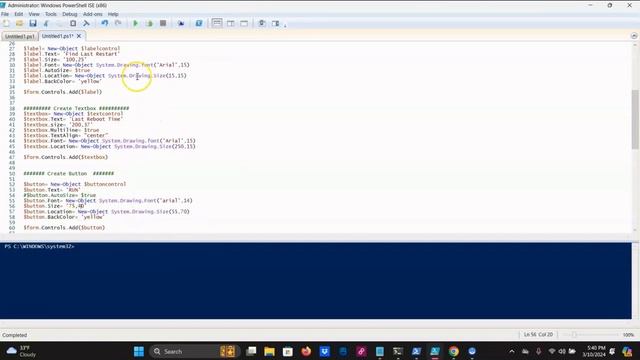Open the toolbar overflow arrow
640x360 pixels.
[x=285, y=25]
